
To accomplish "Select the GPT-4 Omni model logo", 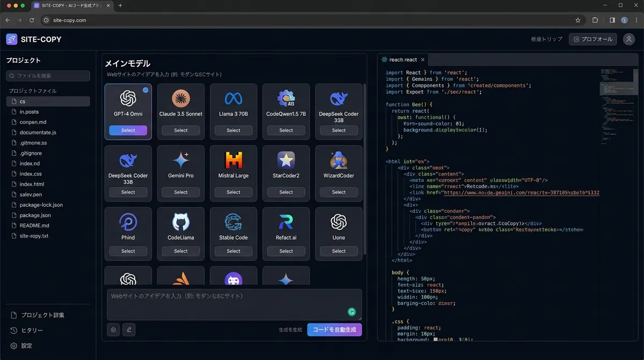I will pyautogui.click(x=128, y=98).
